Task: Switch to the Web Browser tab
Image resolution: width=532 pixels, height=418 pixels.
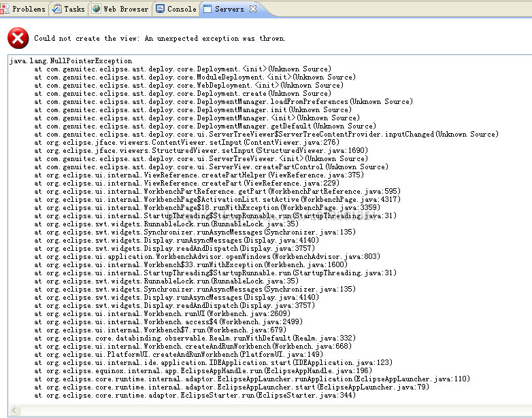Action: 126,9
